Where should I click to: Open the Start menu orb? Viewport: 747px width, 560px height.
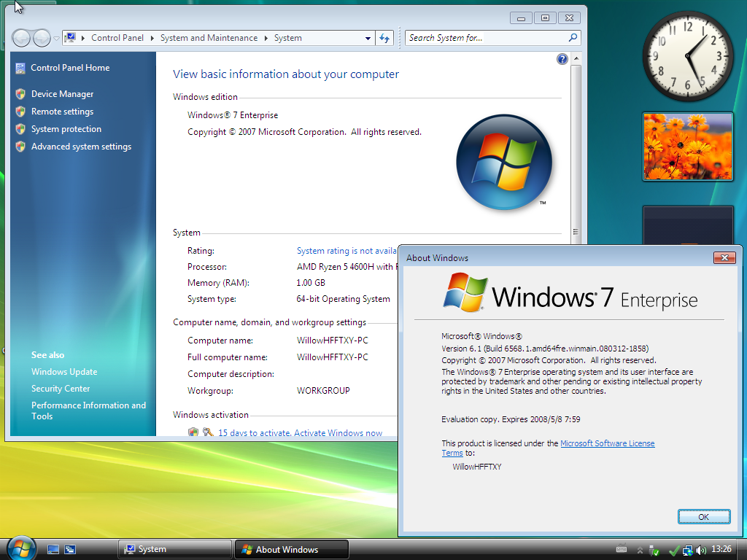tap(21, 548)
